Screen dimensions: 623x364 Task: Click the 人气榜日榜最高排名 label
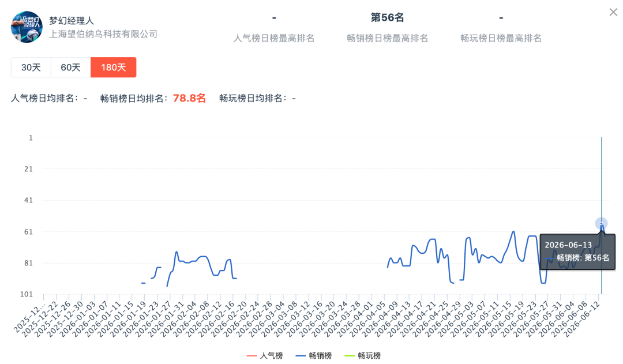tap(274, 38)
